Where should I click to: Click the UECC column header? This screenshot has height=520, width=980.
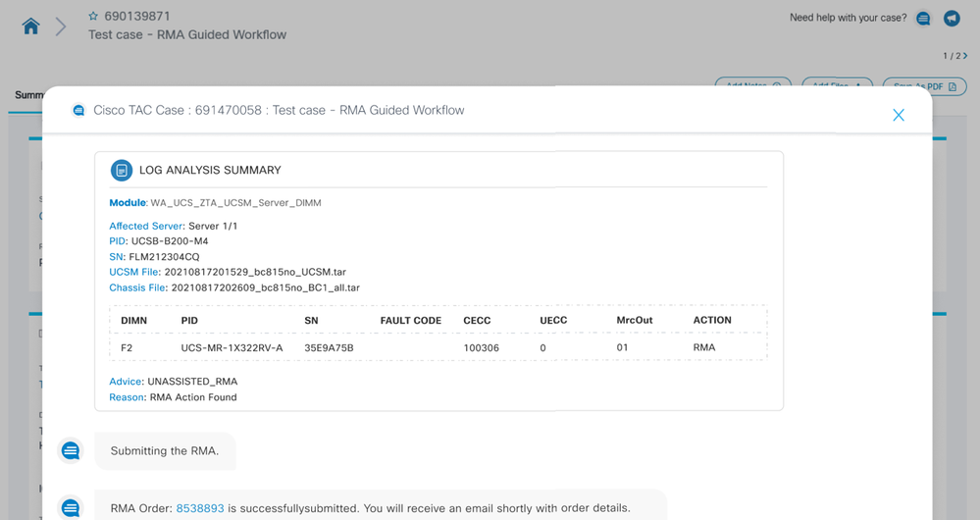point(553,320)
